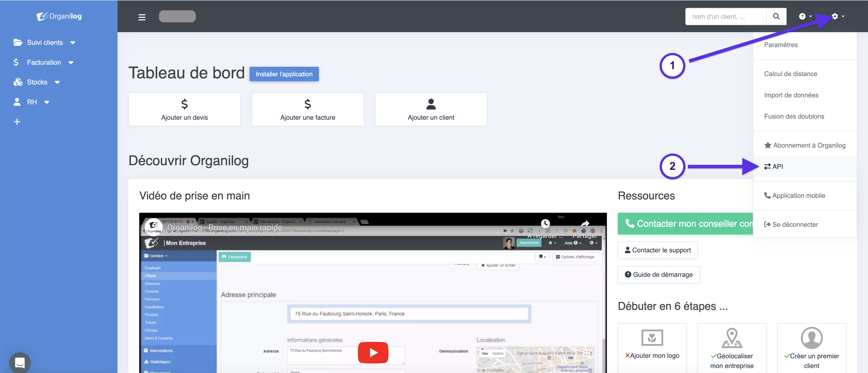
Task: Click the RH person icon
Action: pyautogui.click(x=17, y=102)
